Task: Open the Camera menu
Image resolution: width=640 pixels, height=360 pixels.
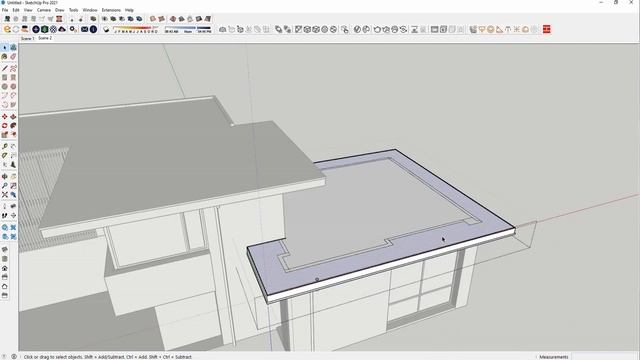Action: coord(44,10)
